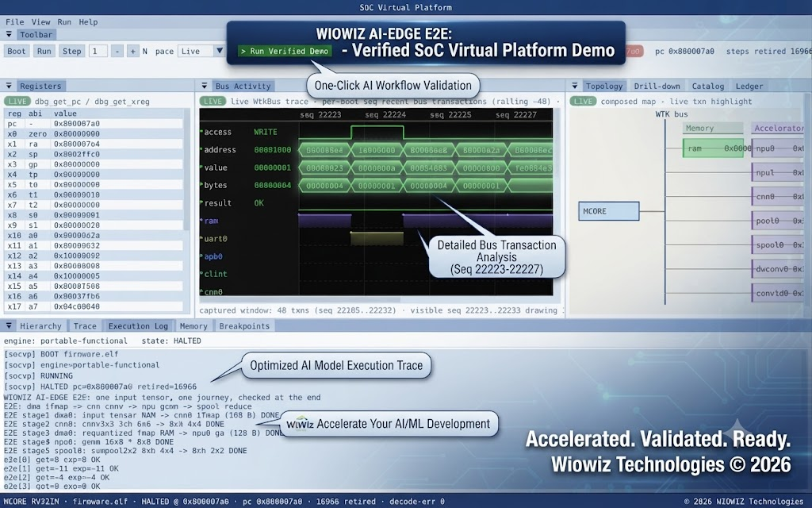812x508 pixels.
Task: Select the apb0 bus lane label
Action: click(213, 256)
